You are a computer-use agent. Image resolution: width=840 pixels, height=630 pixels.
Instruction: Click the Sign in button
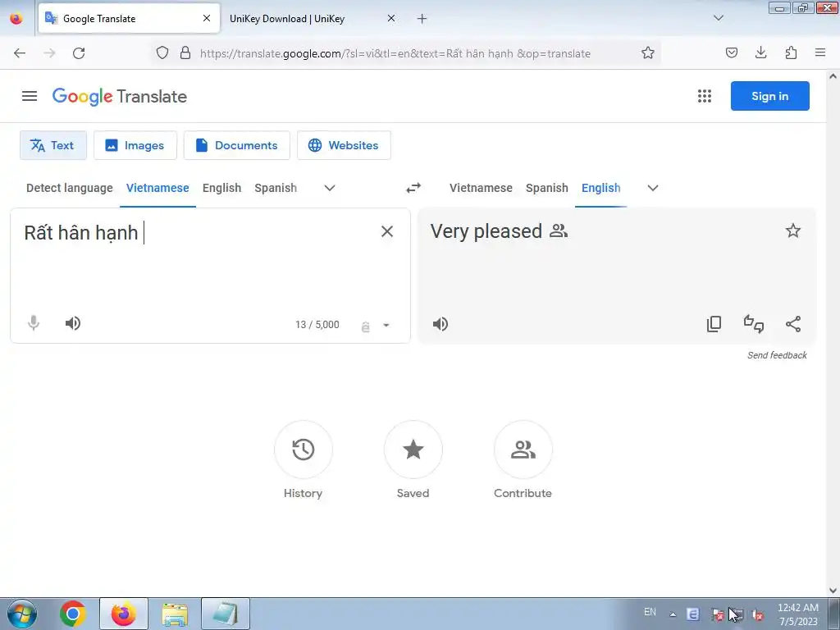(x=769, y=96)
